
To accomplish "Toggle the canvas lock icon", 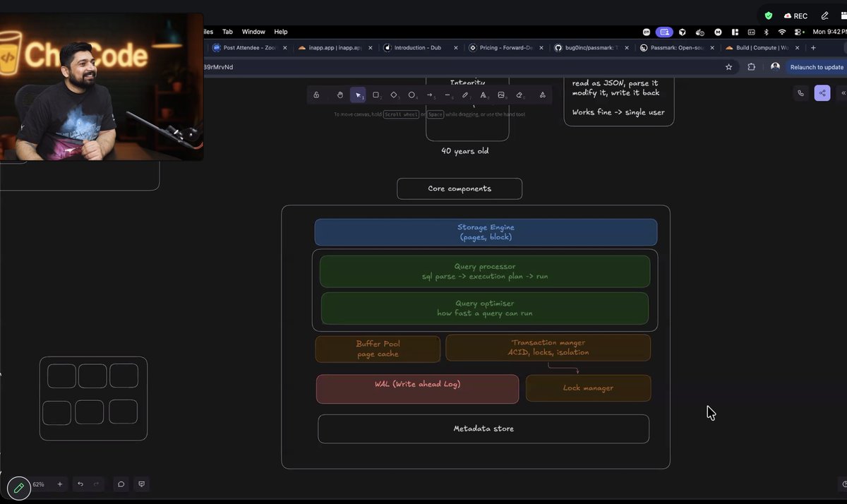I will [x=316, y=95].
